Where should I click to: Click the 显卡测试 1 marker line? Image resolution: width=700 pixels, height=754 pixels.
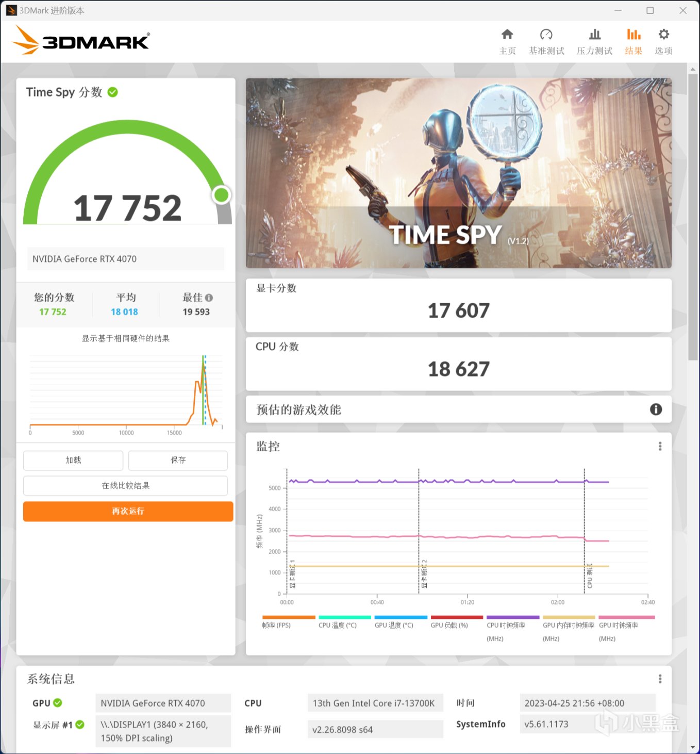click(287, 531)
